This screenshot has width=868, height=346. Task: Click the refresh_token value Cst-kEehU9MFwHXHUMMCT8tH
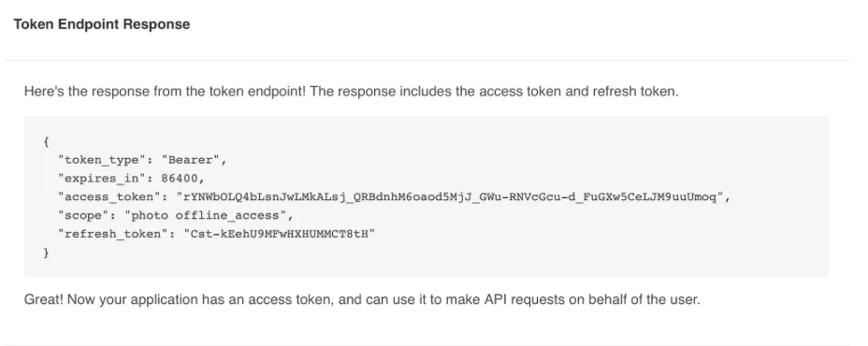(279, 234)
